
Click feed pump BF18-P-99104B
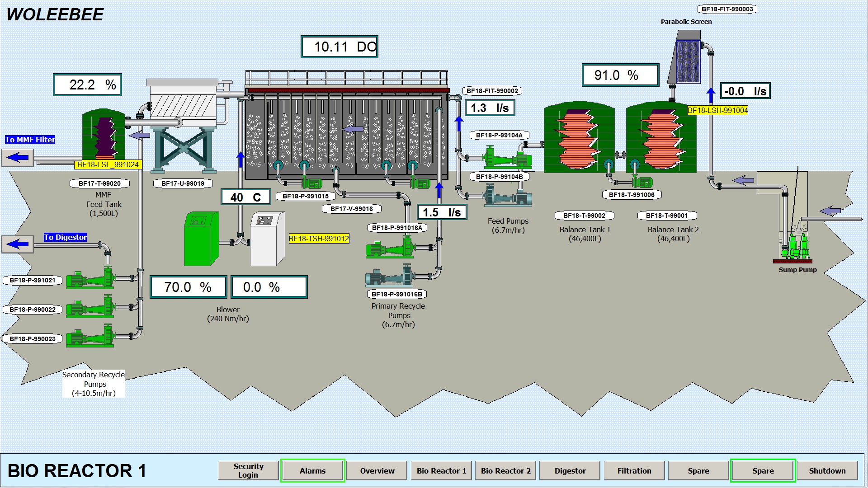(x=508, y=195)
